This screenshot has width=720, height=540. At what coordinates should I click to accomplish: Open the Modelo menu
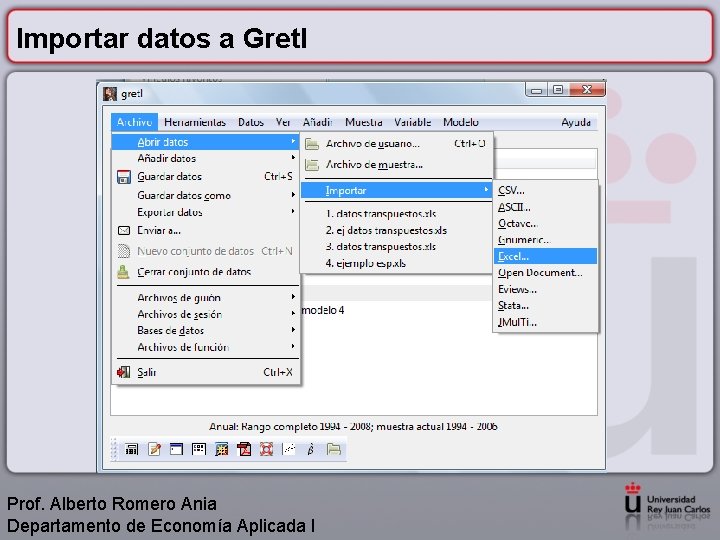461,122
